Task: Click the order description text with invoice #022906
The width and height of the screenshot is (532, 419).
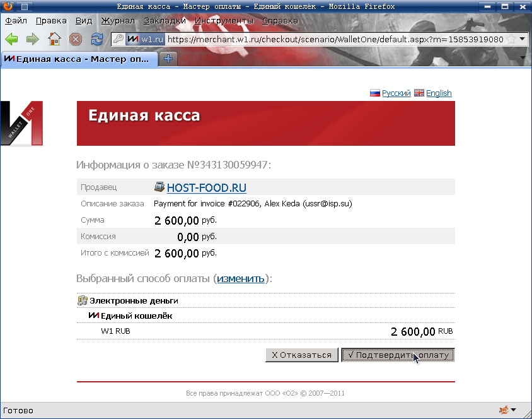Action: pyautogui.click(x=253, y=203)
